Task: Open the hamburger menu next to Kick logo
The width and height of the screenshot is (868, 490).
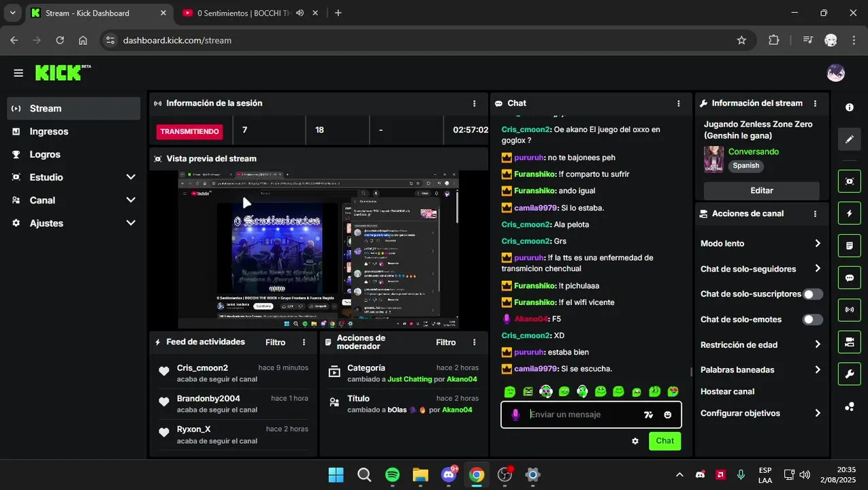Action: click(18, 73)
